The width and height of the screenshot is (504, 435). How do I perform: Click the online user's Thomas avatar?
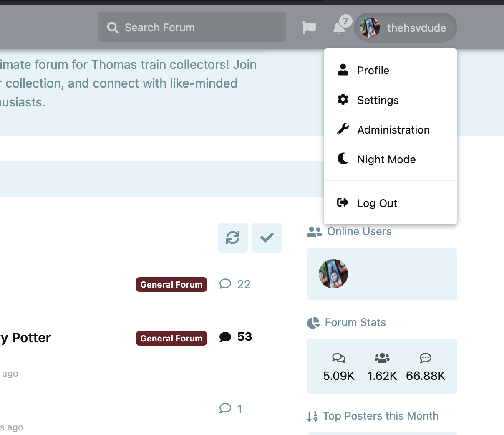(x=333, y=274)
